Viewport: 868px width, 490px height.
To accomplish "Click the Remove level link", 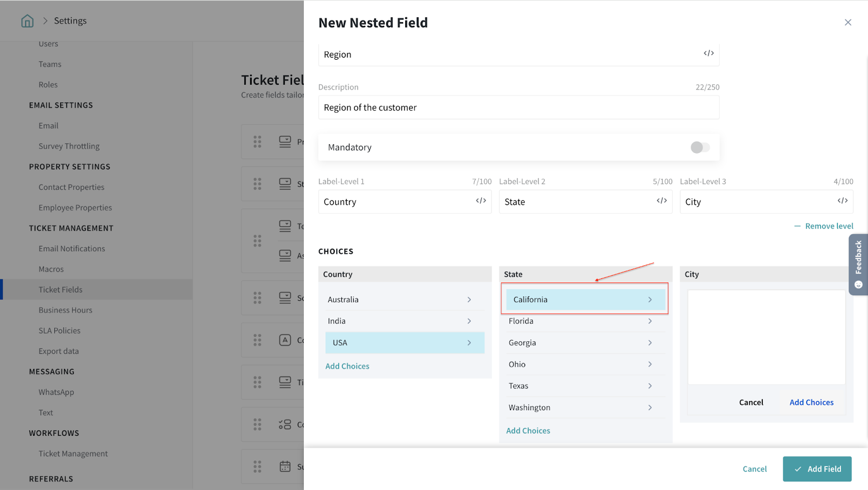I will pyautogui.click(x=828, y=226).
